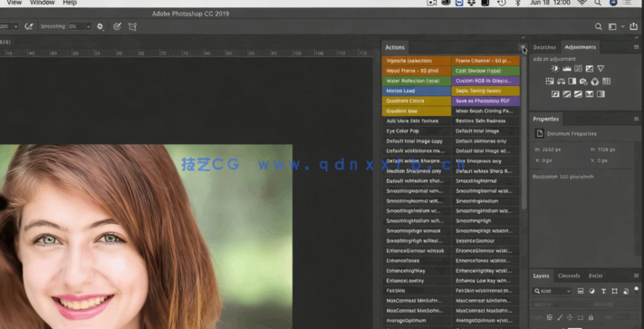Open the Smoothing percentage dropdown
644x329 pixels.
tap(88, 26)
